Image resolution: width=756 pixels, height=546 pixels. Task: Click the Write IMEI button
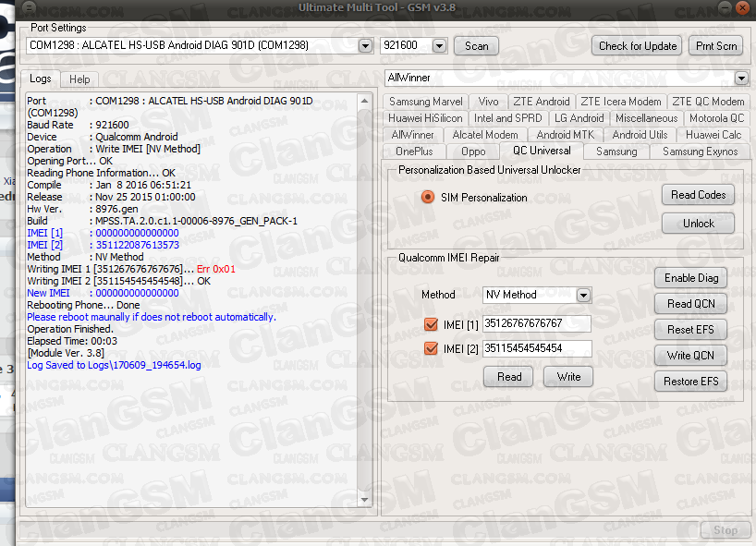click(568, 377)
